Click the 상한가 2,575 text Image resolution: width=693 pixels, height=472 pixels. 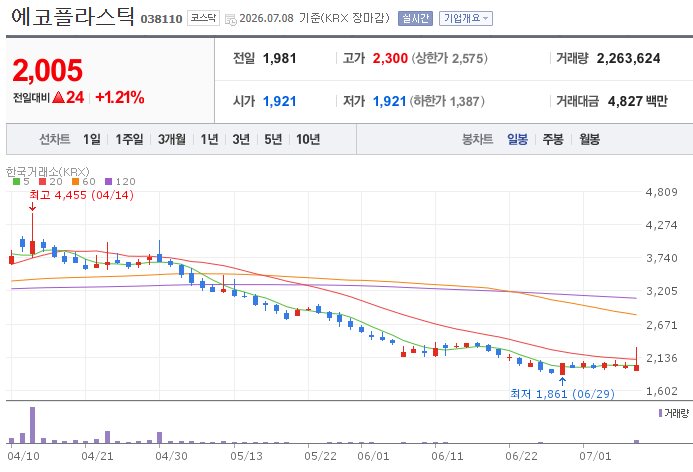pyautogui.click(x=449, y=58)
